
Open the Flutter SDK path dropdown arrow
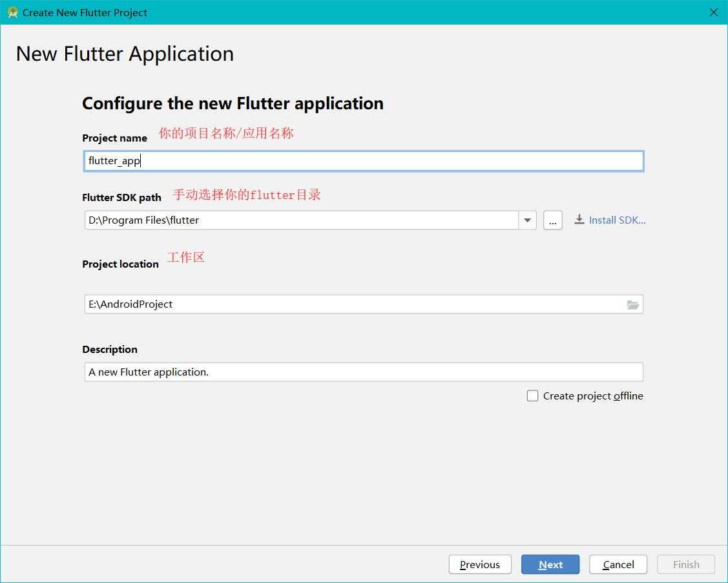point(527,220)
